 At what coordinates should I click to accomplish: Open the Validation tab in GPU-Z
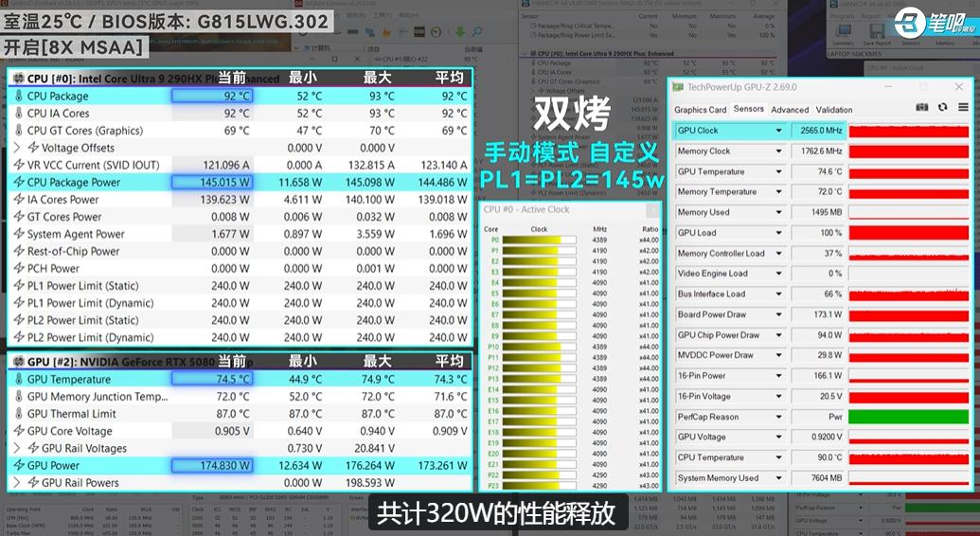coord(834,110)
